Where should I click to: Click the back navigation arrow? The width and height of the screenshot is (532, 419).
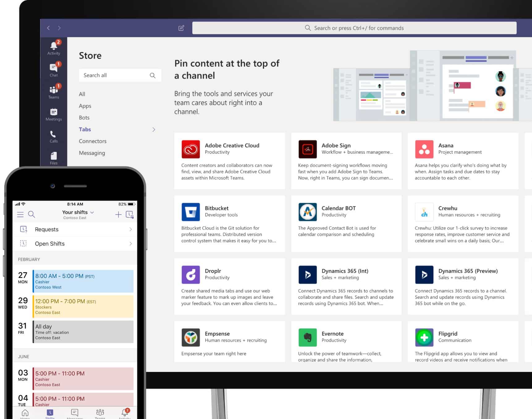49,28
